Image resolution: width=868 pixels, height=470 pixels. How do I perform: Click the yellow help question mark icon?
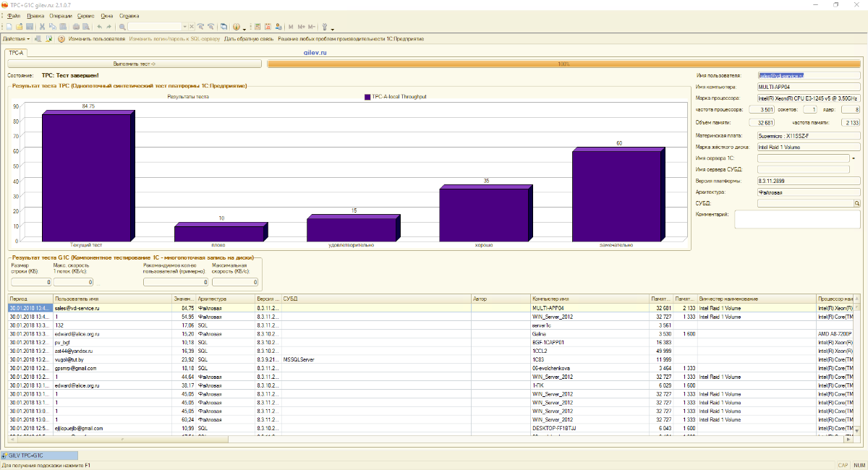coord(61,39)
